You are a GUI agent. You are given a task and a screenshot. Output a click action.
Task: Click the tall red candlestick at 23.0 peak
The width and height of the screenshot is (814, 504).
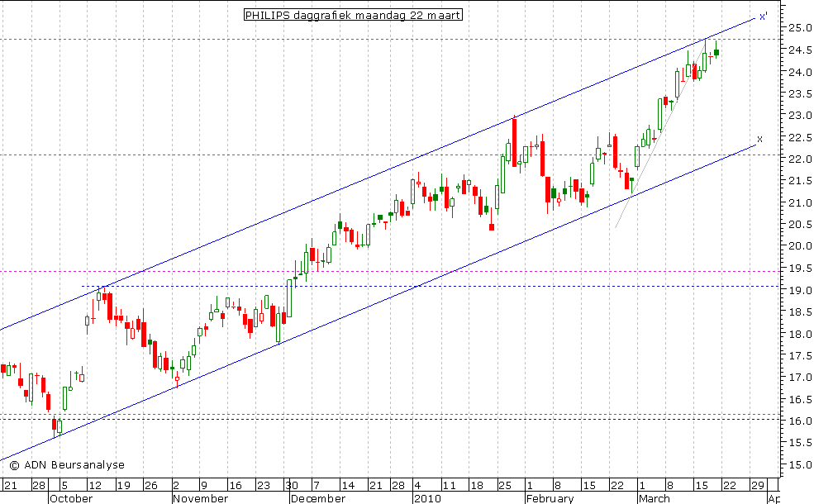coord(515,142)
